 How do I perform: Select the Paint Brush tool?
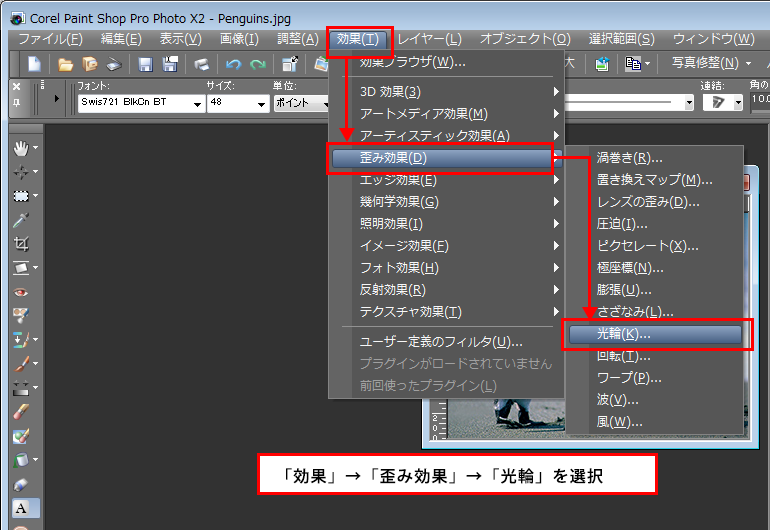(21, 363)
